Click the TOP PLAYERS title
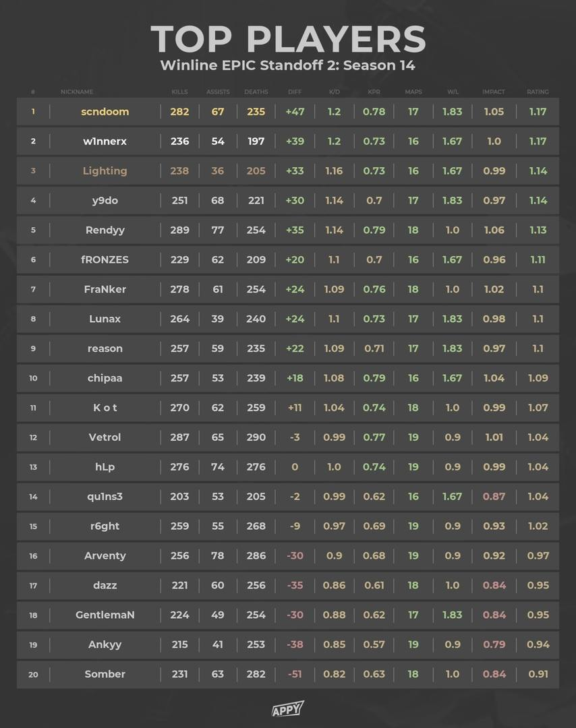 click(288, 39)
